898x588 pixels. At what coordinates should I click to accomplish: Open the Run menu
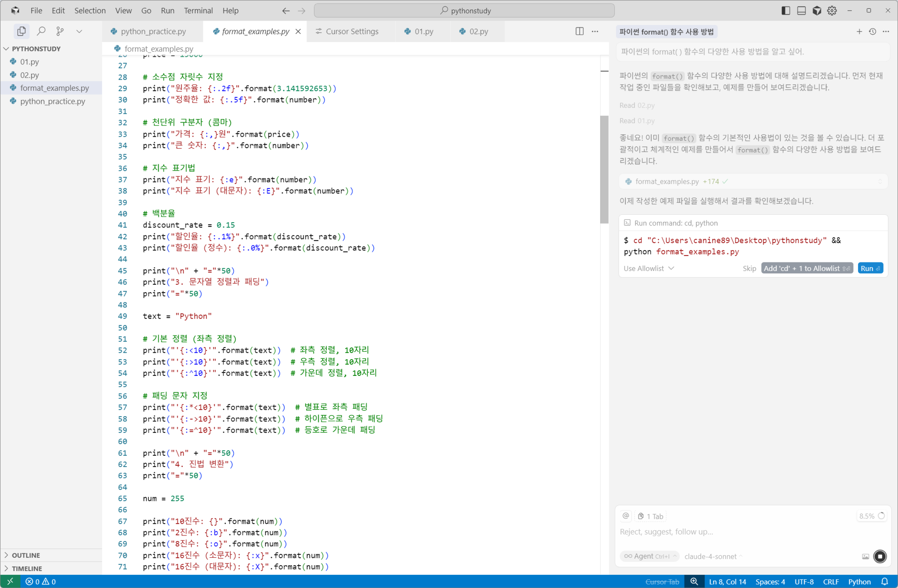pos(167,11)
